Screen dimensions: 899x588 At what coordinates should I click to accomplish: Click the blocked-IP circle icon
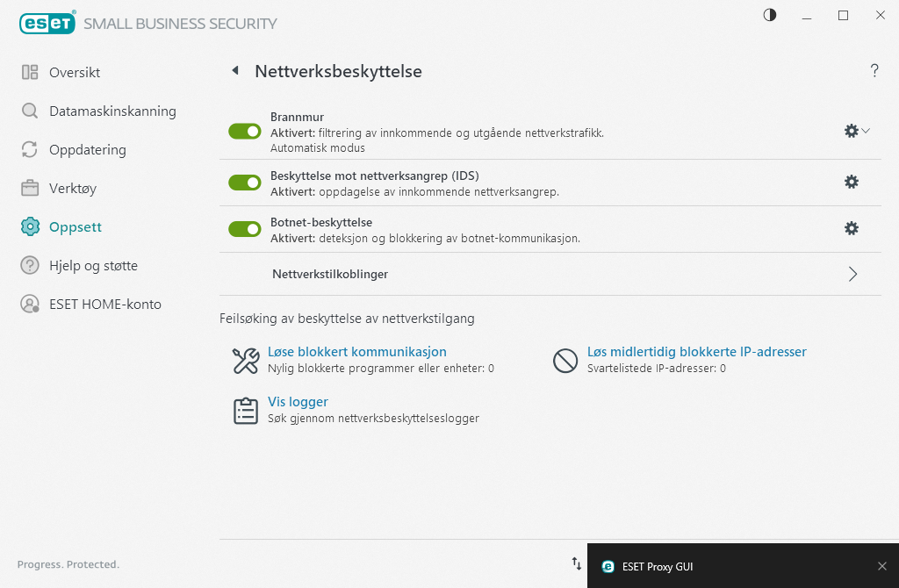[x=565, y=359]
